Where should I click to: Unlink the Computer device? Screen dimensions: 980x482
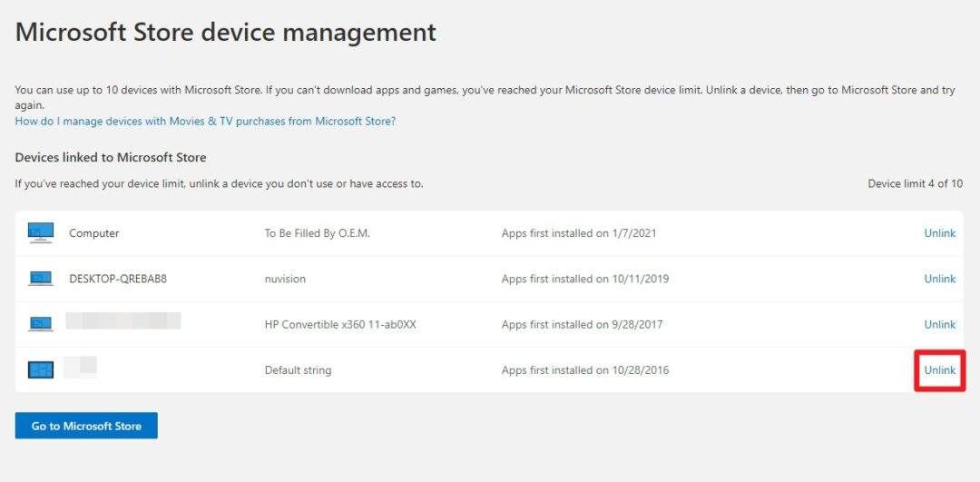coord(939,233)
